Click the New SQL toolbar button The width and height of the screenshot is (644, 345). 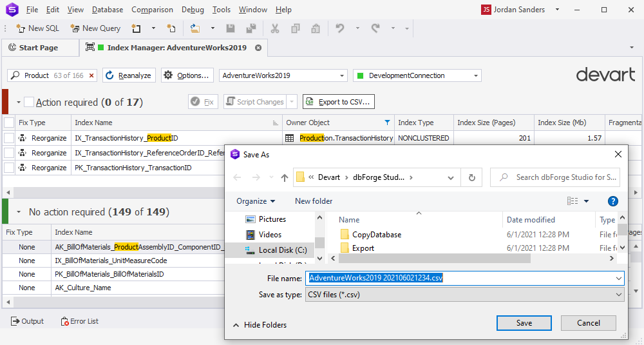37,28
